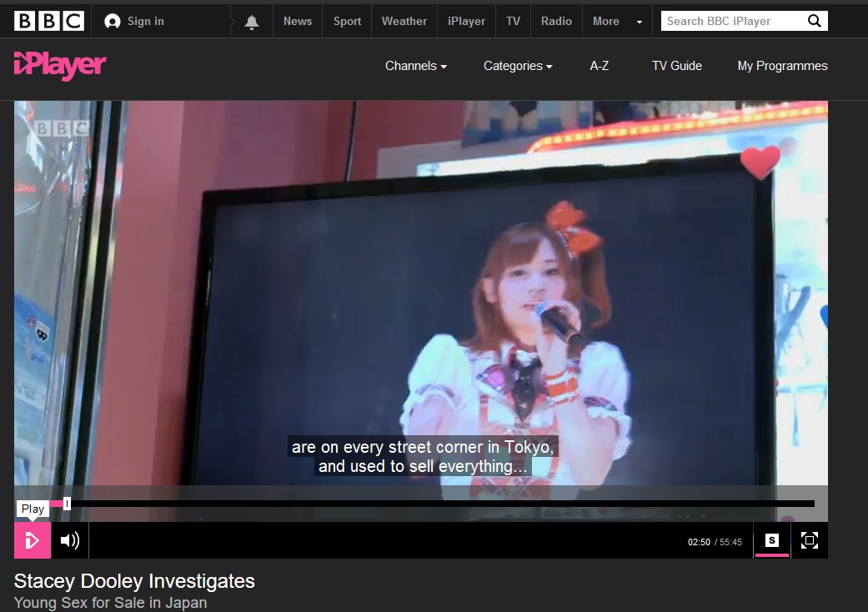868x612 pixels.
Task: Click the video progress bar handle
Action: coord(67,504)
